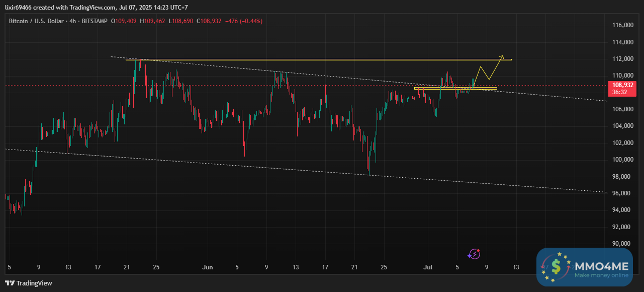
Task: Click the yellow projection arrow tip
Action: point(502,56)
